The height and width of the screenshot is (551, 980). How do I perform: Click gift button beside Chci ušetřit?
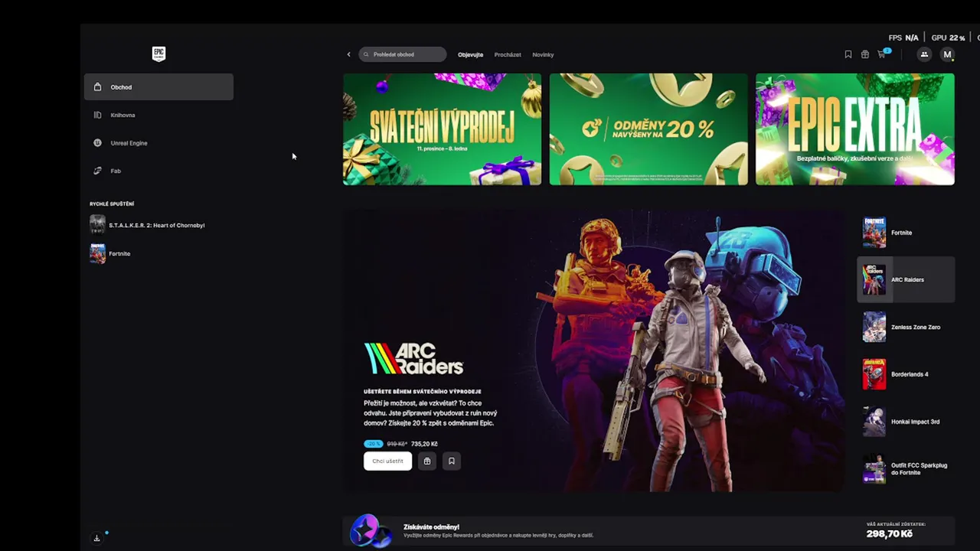pos(427,461)
